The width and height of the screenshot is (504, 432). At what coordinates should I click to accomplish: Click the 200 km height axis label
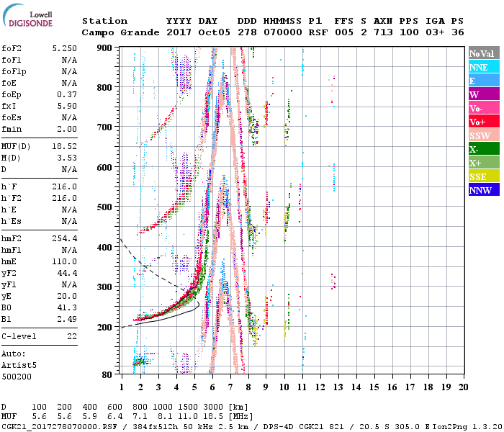(104, 327)
